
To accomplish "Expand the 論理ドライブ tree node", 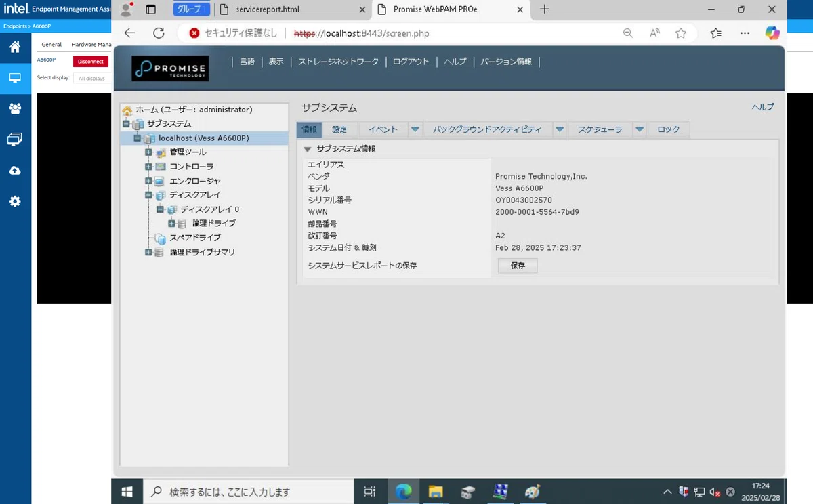I will 171,224.
